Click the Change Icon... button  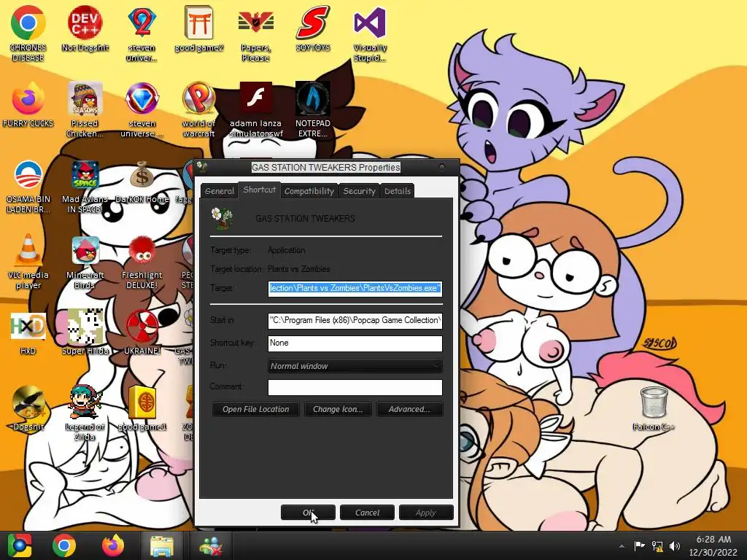[x=338, y=409]
